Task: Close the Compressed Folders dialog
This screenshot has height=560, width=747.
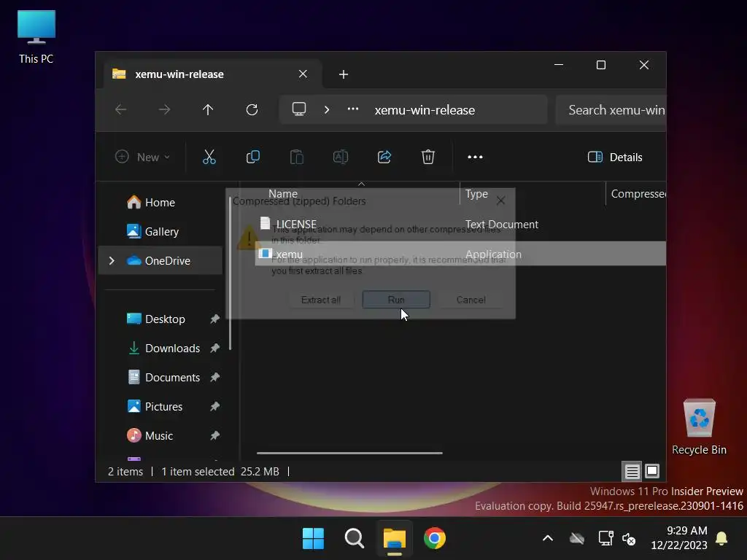Action: [500, 201]
